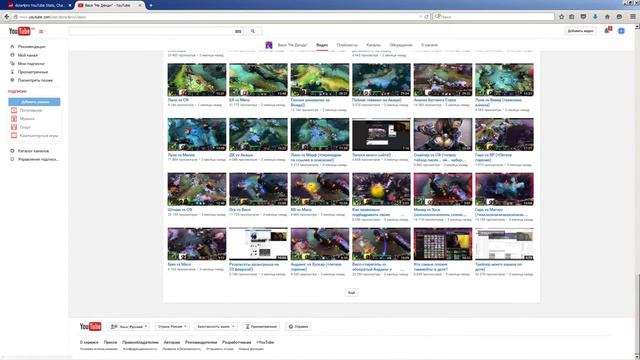The height and width of the screenshot is (360, 640).
Task: Open the +YouTube footer link
Action: [x=265, y=342]
